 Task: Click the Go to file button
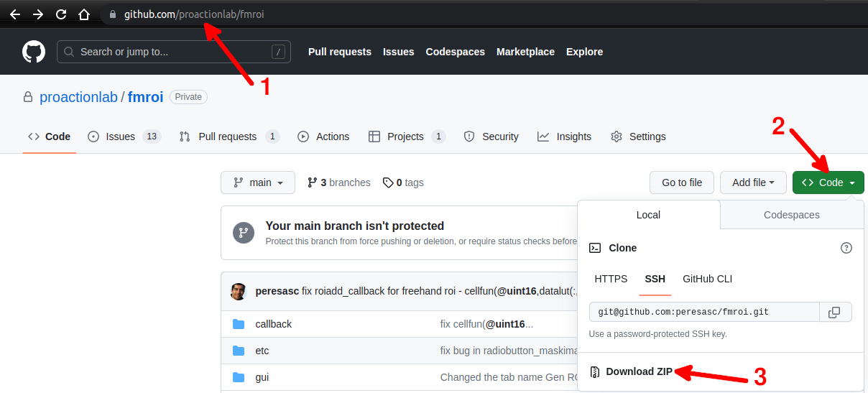[x=682, y=182]
